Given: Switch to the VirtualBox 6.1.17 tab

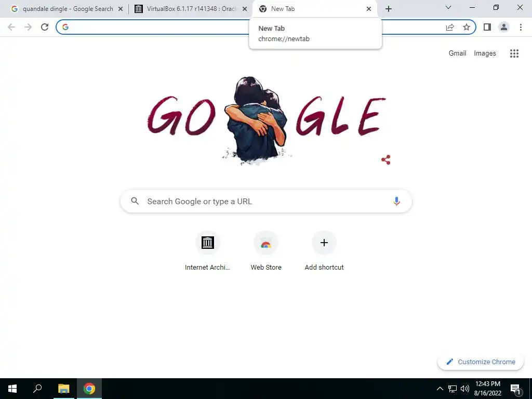Looking at the screenshot, I should click(x=191, y=9).
